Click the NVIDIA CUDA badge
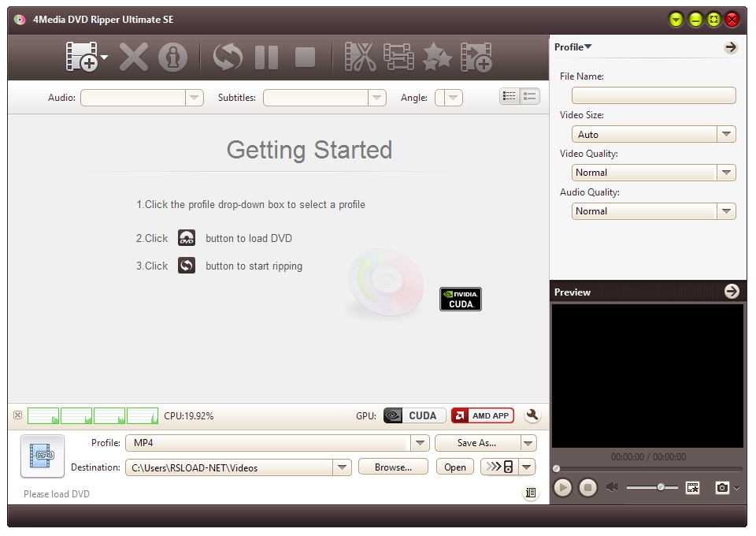Image resolution: width=756 pixels, height=536 pixels. [x=461, y=299]
